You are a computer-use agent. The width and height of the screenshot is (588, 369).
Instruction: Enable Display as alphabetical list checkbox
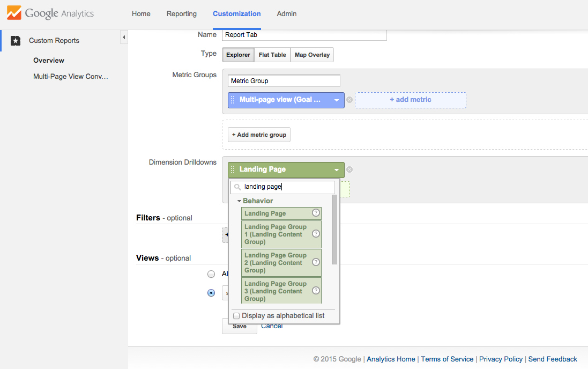pyautogui.click(x=236, y=316)
